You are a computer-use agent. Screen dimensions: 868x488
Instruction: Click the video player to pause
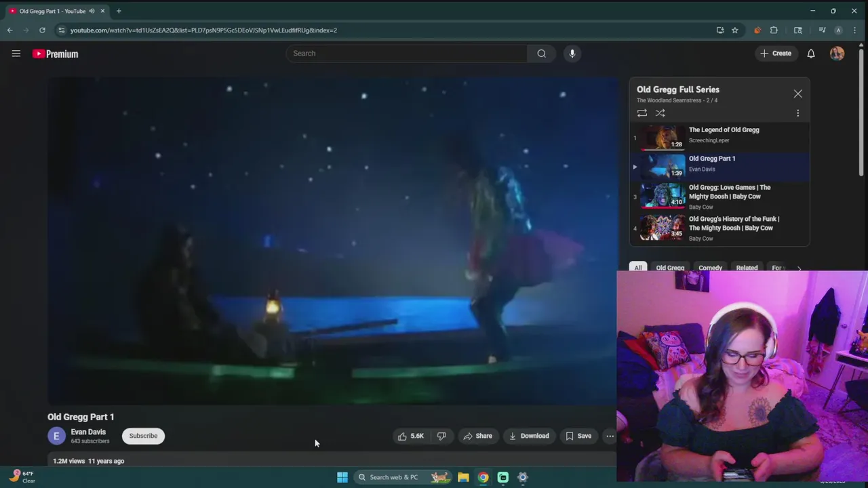[333, 241]
